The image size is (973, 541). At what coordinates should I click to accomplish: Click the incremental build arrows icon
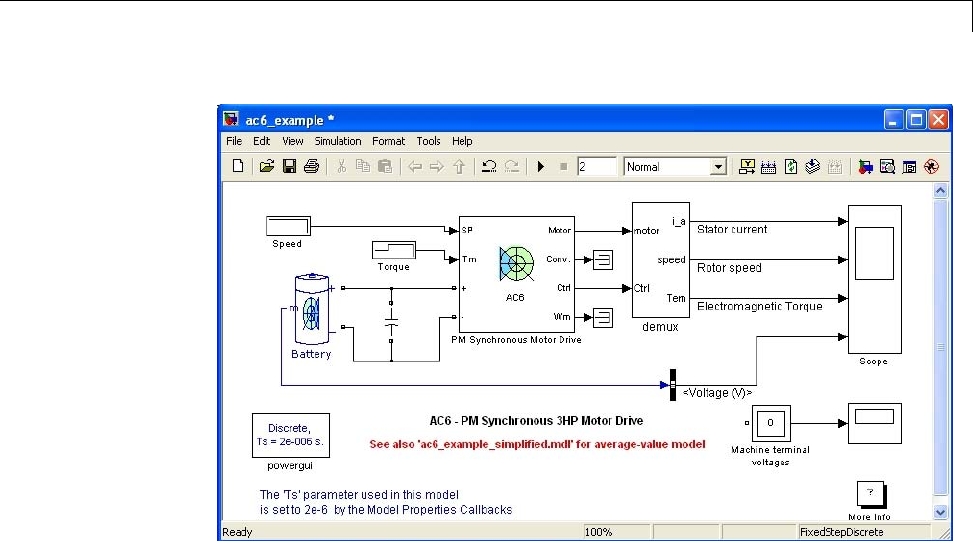coord(769,166)
